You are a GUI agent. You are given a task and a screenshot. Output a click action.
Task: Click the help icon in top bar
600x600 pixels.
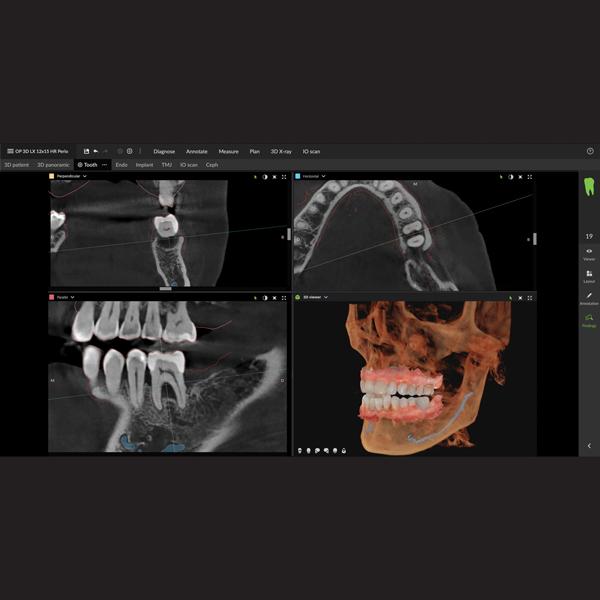(590, 151)
